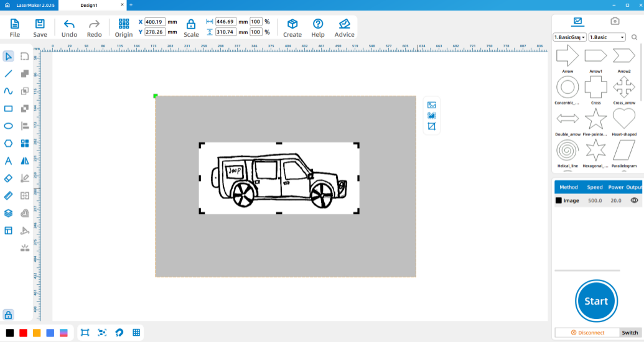The width and height of the screenshot is (644, 342).
Task: Insert the Parallelogram shape
Action: click(624, 154)
